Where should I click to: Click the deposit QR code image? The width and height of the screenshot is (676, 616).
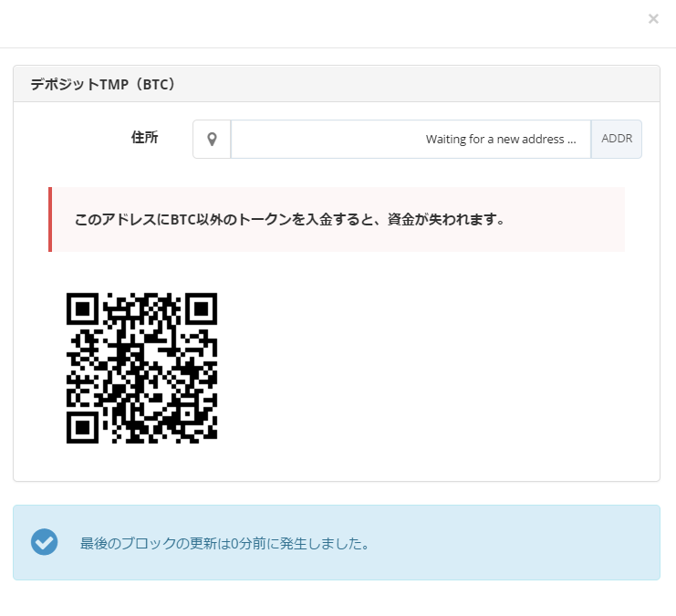[141, 368]
